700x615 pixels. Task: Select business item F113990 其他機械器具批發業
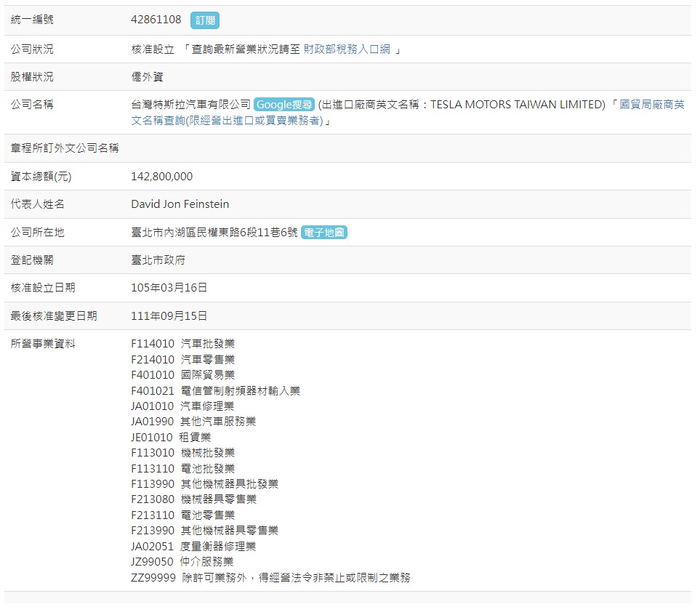click(x=204, y=483)
